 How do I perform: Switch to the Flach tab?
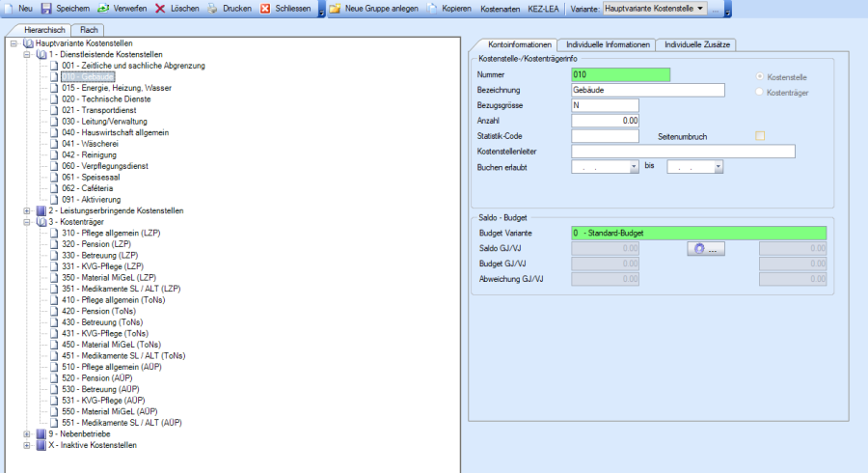pyautogui.click(x=89, y=30)
